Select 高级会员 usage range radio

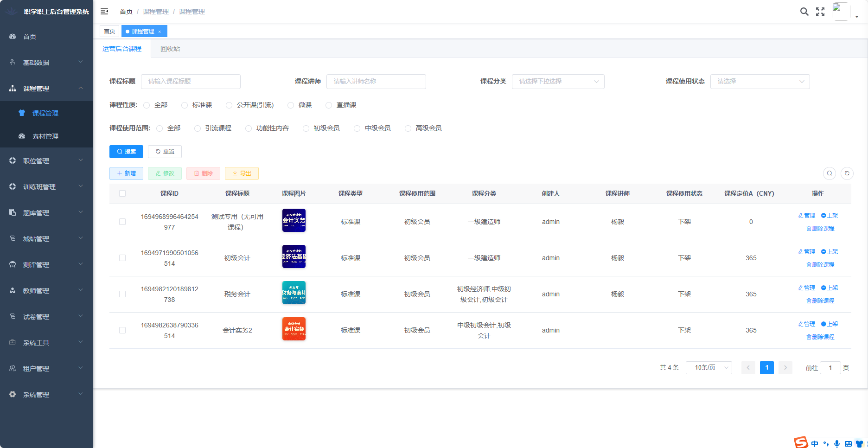(x=408, y=128)
